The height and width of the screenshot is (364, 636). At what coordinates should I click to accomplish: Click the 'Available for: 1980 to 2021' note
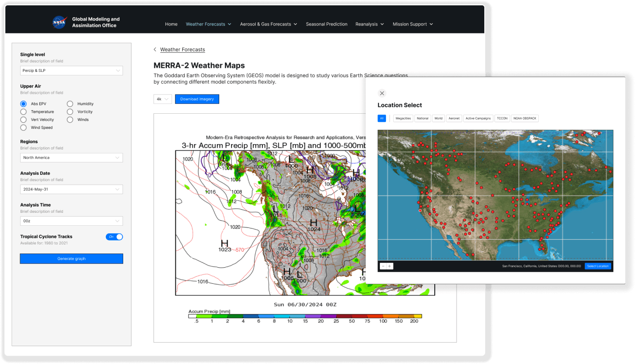44,243
